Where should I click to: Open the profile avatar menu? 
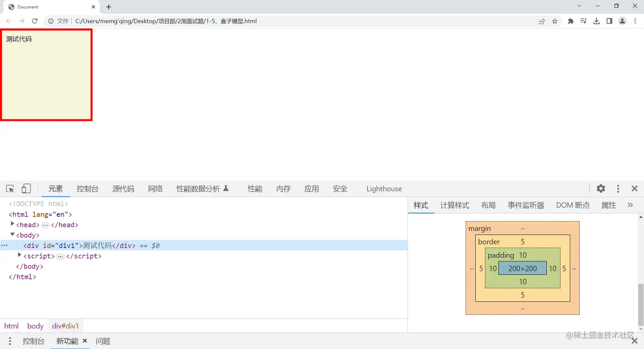click(x=622, y=21)
